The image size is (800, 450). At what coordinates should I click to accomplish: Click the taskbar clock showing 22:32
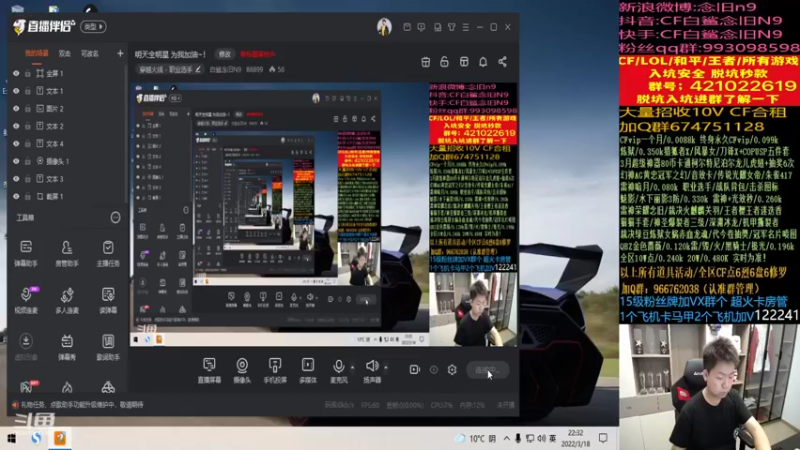pyautogui.click(x=576, y=438)
